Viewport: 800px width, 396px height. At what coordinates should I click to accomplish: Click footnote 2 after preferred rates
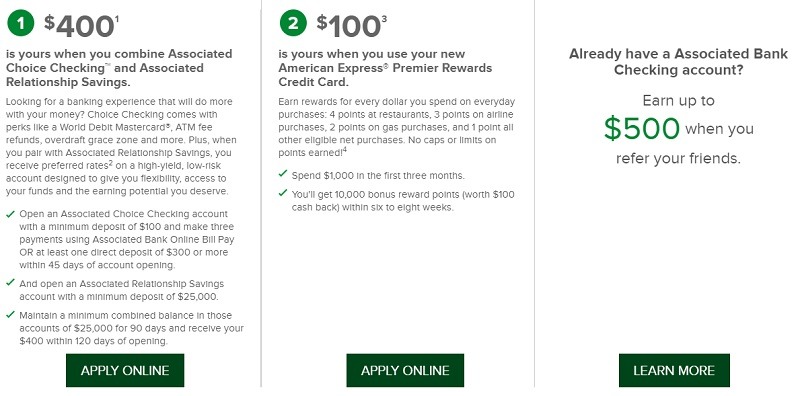point(111,163)
